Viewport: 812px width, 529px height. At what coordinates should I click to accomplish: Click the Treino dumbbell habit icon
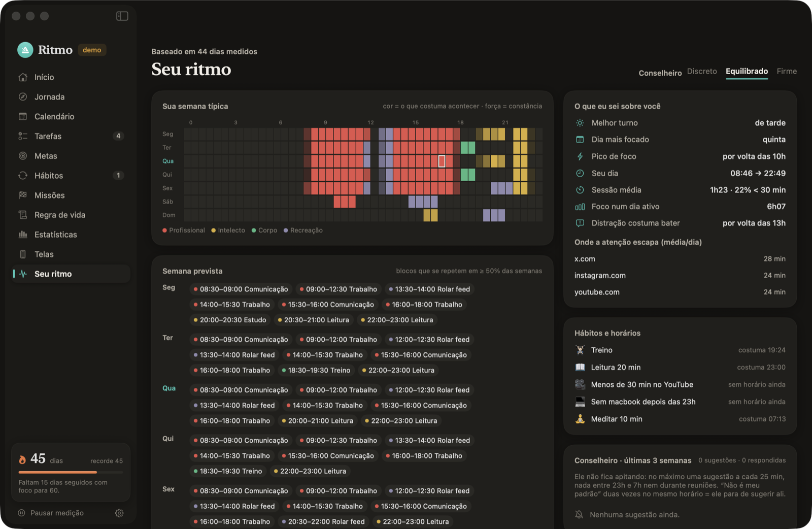[x=580, y=350]
